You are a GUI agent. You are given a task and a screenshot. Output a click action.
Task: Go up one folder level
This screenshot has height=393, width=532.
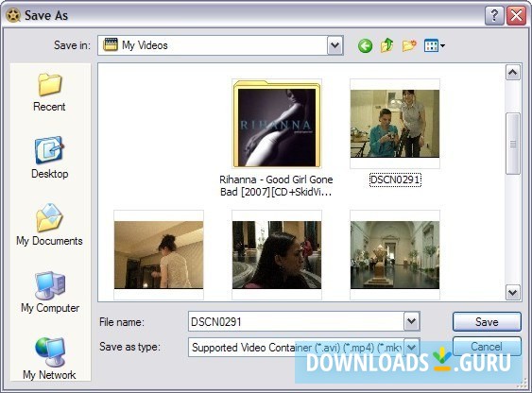(386, 45)
